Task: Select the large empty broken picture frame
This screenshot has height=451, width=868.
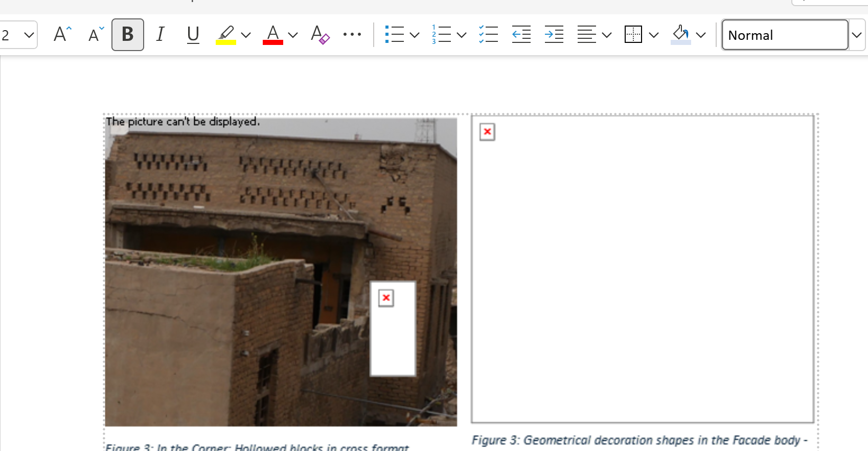Action: (643, 269)
